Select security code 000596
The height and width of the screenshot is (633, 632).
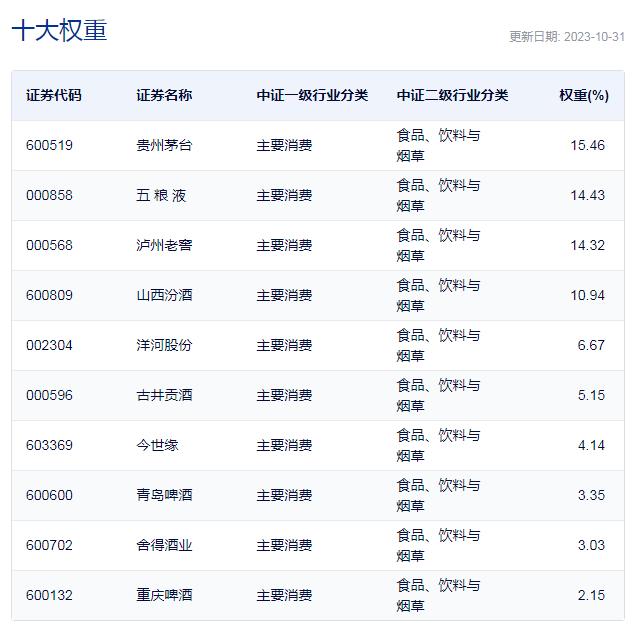(49, 395)
